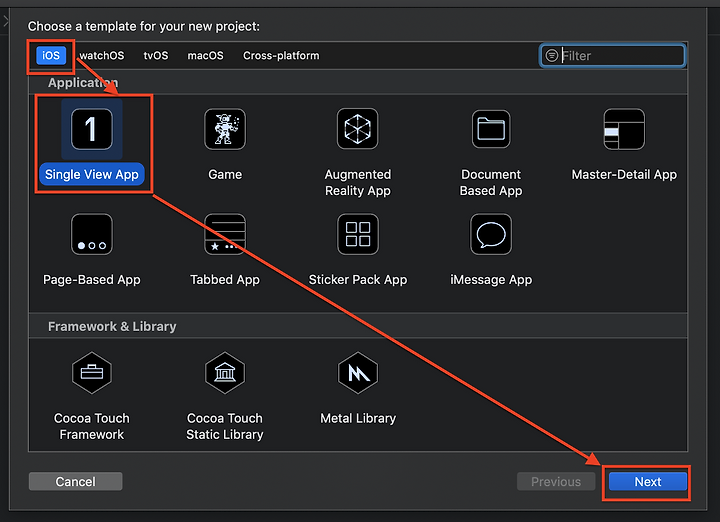The image size is (720, 522).
Task: Click the Game template label
Action: point(225,174)
